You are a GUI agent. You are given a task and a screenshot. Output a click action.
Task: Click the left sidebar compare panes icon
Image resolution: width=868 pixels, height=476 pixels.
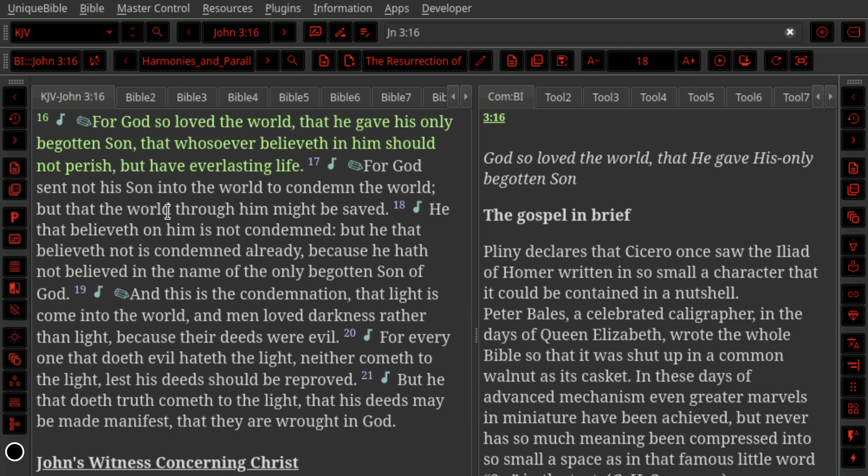[15, 288]
